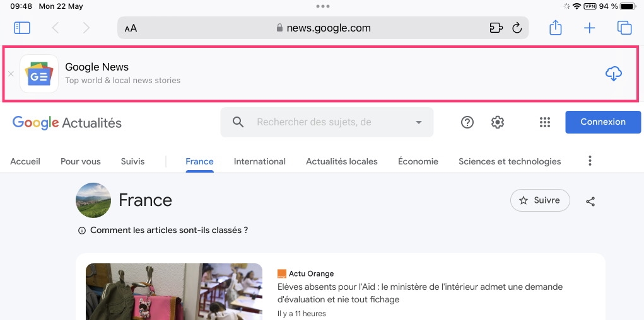Screen dimensions: 644x320
Task: Show the tab overview
Action: click(x=624, y=28)
